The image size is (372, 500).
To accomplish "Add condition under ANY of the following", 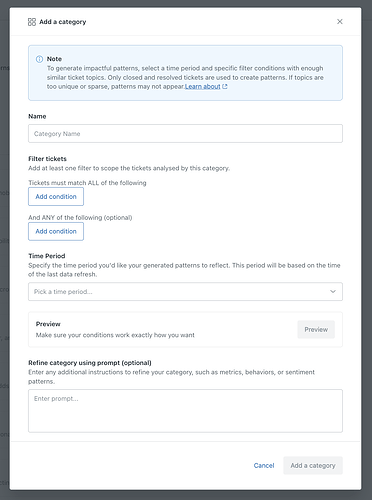I will click(x=56, y=231).
